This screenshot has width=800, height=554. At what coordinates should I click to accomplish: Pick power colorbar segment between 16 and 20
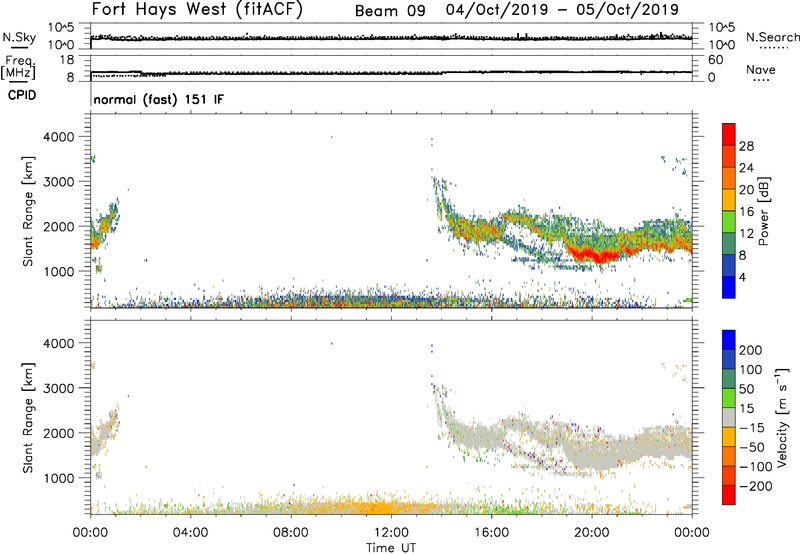[x=729, y=200]
